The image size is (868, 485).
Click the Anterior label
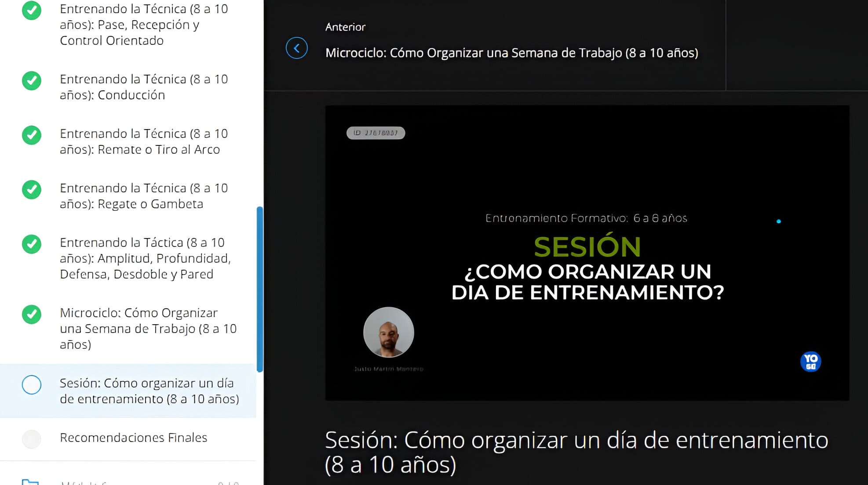click(345, 27)
